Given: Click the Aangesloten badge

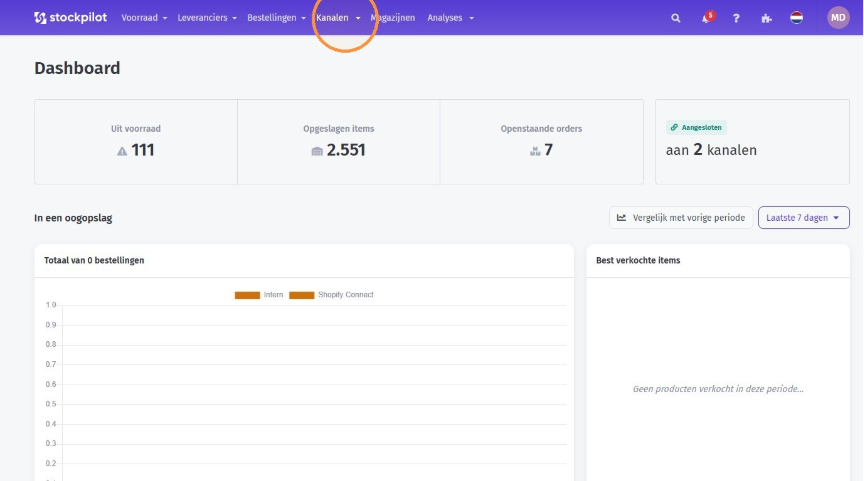Looking at the screenshot, I should (696, 127).
